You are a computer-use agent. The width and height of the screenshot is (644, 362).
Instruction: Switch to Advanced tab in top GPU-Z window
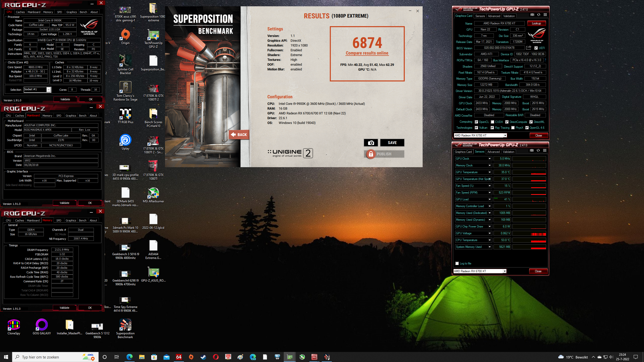494,16
